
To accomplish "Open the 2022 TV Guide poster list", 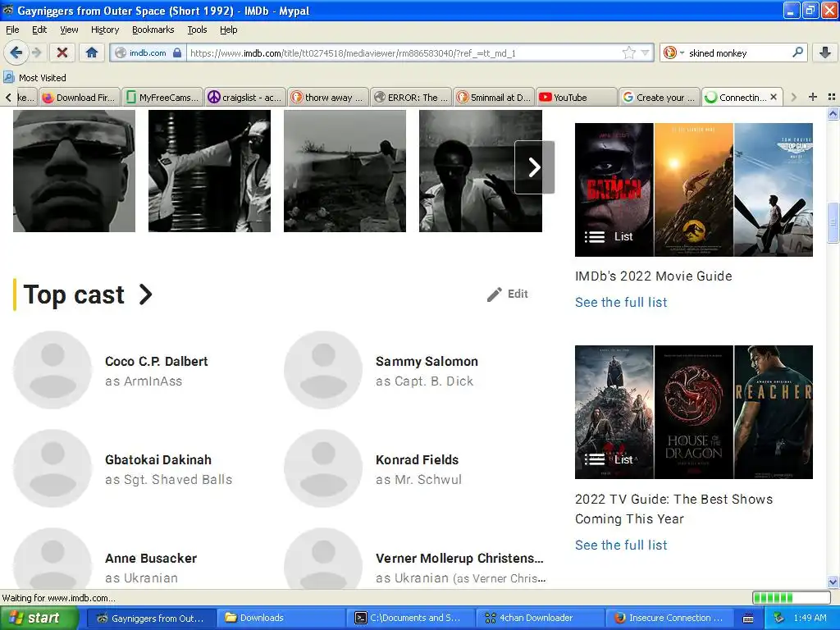I will pyautogui.click(x=694, y=412).
